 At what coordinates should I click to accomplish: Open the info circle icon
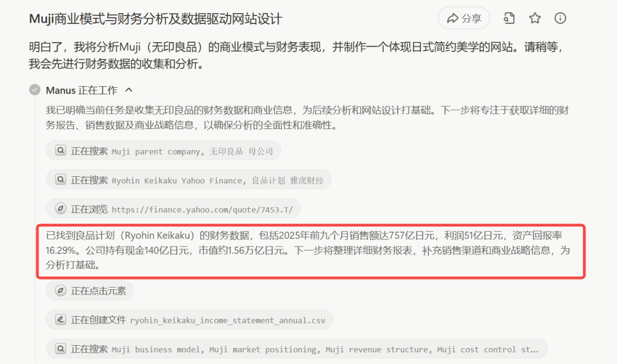click(560, 18)
